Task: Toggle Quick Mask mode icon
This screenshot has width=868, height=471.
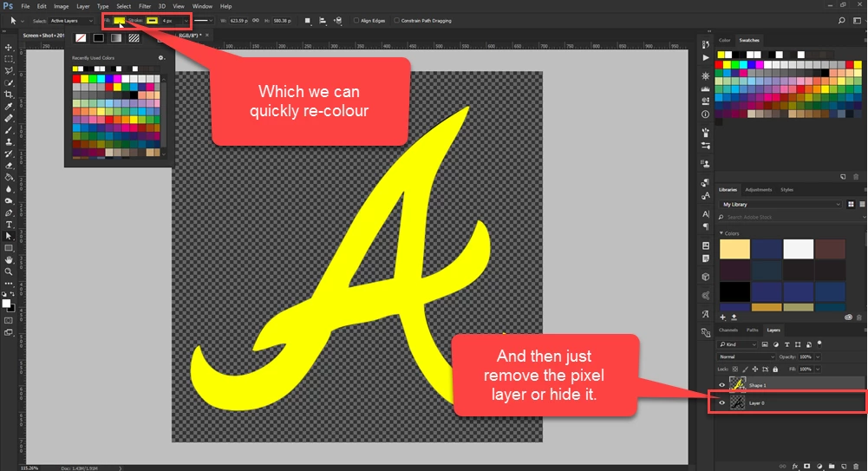Action: pyautogui.click(x=9, y=320)
